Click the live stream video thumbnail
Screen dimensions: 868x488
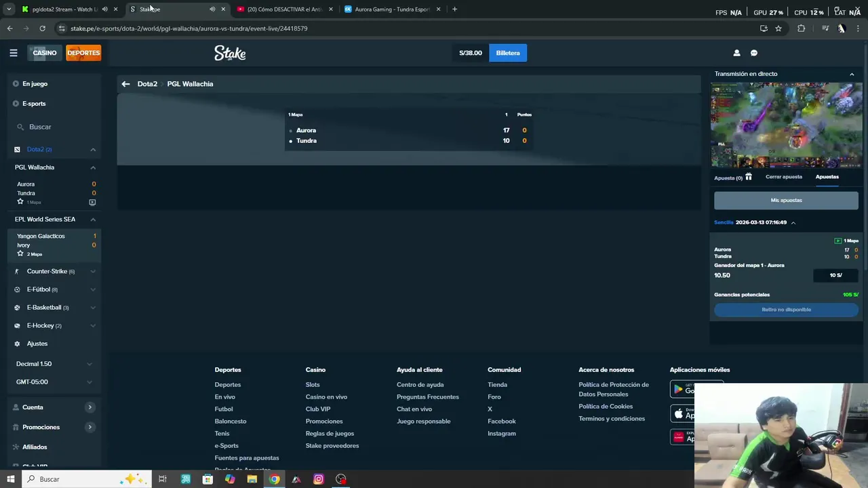(x=787, y=125)
